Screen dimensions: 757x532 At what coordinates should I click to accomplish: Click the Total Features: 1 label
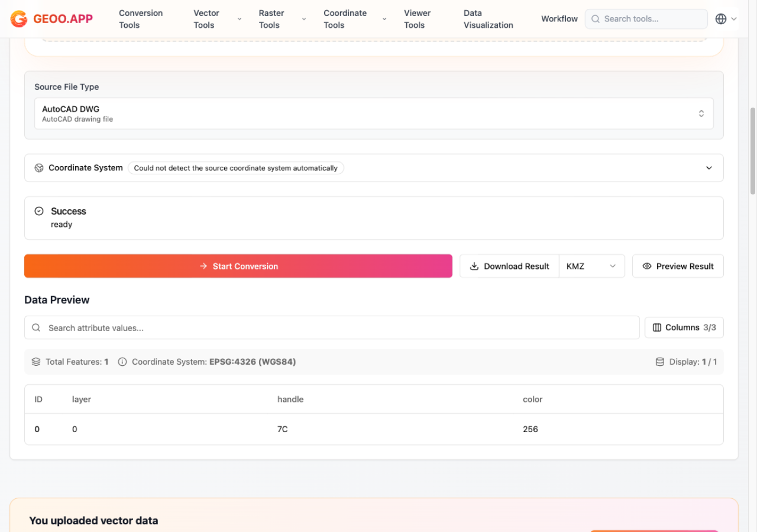click(x=77, y=362)
